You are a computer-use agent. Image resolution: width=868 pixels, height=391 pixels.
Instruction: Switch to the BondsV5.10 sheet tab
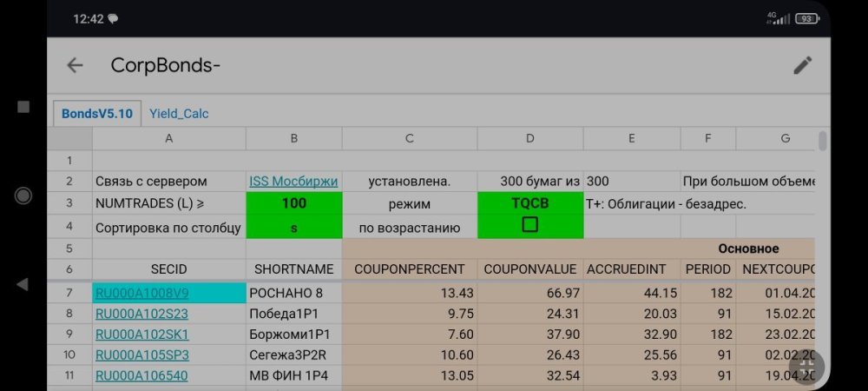tap(97, 114)
